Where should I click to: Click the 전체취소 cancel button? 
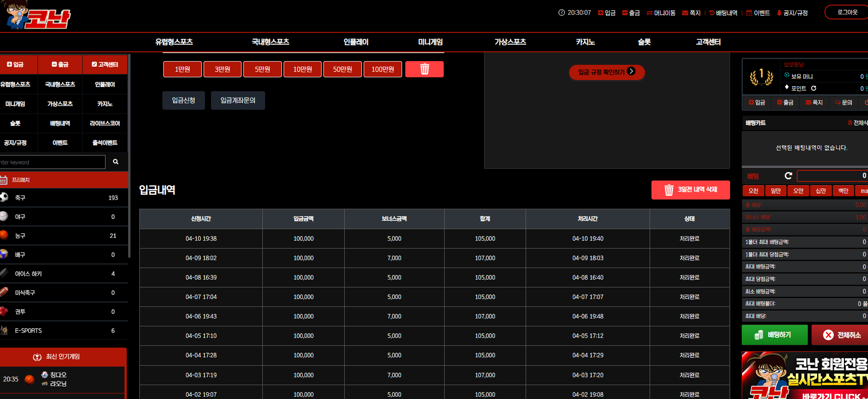[841, 335]
